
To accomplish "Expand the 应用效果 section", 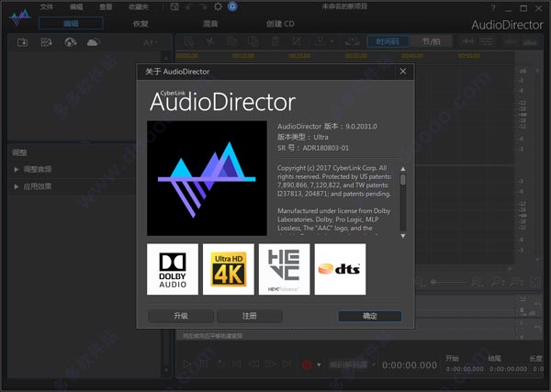I will [x=37, y=185].
